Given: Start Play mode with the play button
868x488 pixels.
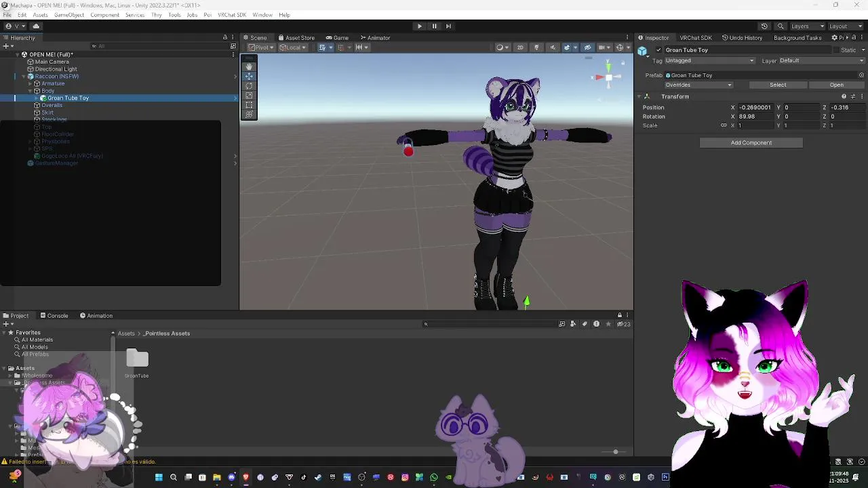Looking at the screenshot, I should tap(419, 26).
